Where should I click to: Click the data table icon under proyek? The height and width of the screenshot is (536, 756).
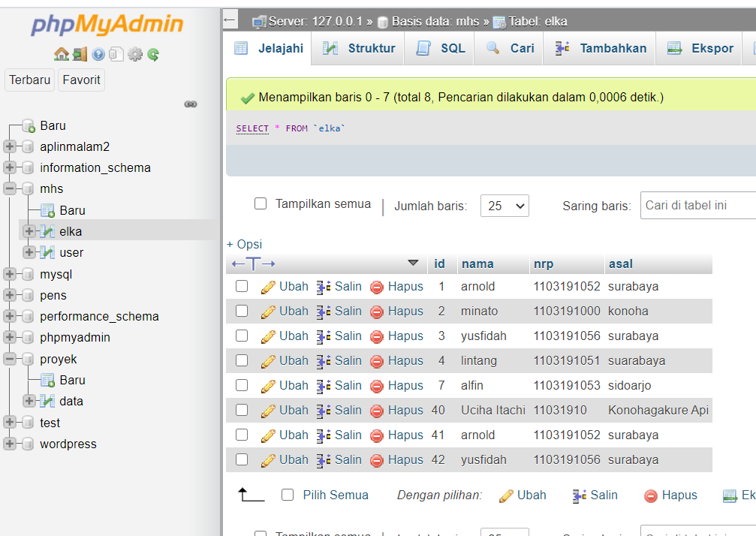coord(47,401)
